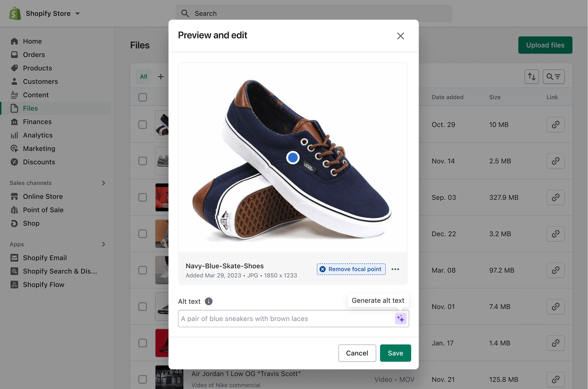Click the Upload files button

[545, 45]
